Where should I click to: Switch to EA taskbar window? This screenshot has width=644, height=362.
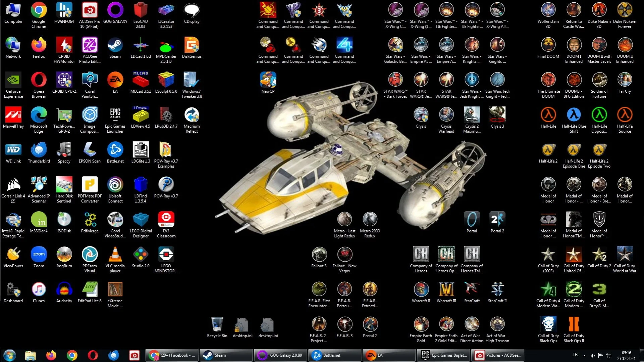[389, 355]
